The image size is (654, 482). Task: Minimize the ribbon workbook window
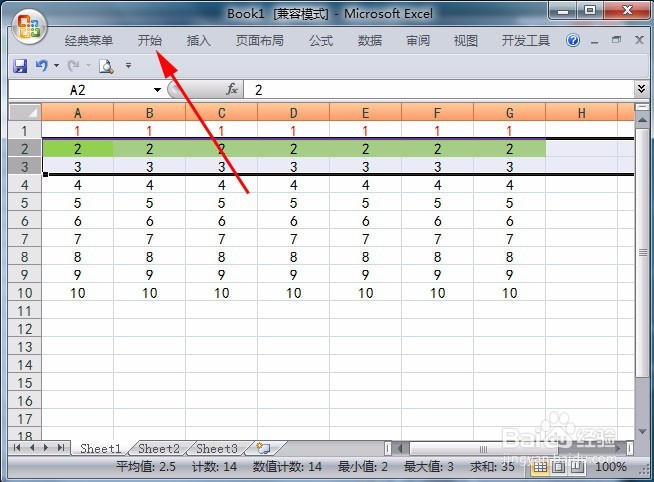tap(595, 41)
